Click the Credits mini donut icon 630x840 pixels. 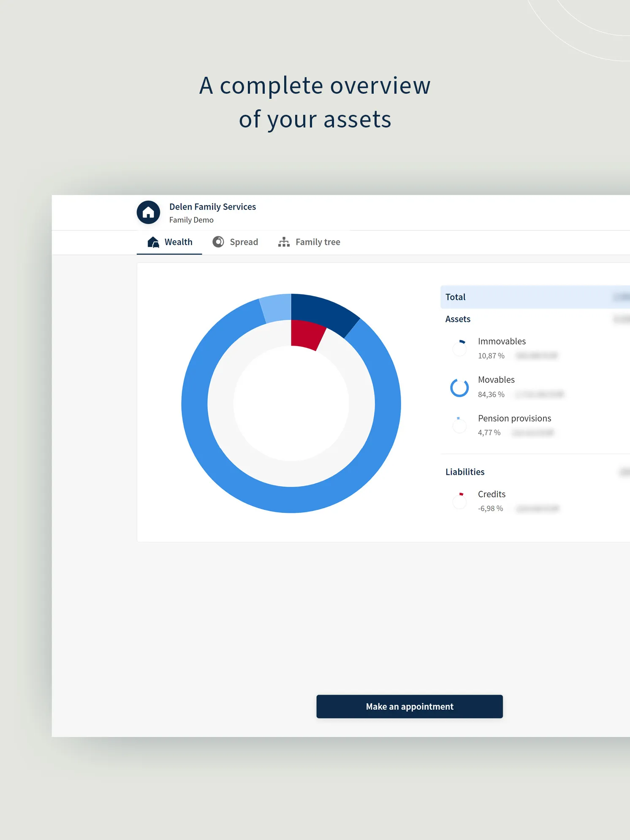click(459, 501)
